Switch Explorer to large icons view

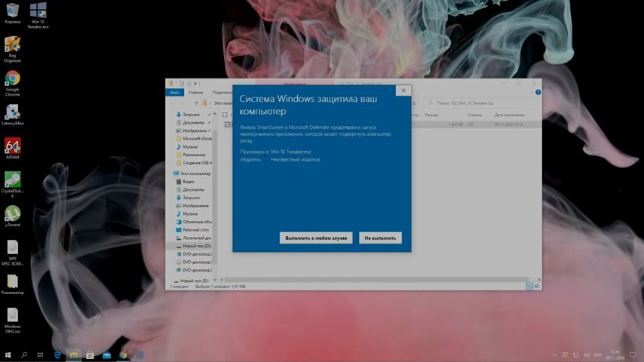537,286
